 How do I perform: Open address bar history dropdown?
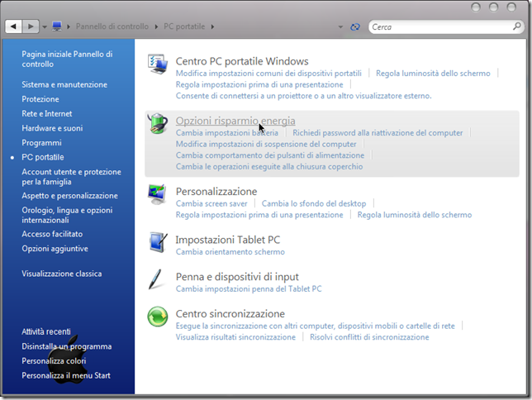click(x=340, y=26)
